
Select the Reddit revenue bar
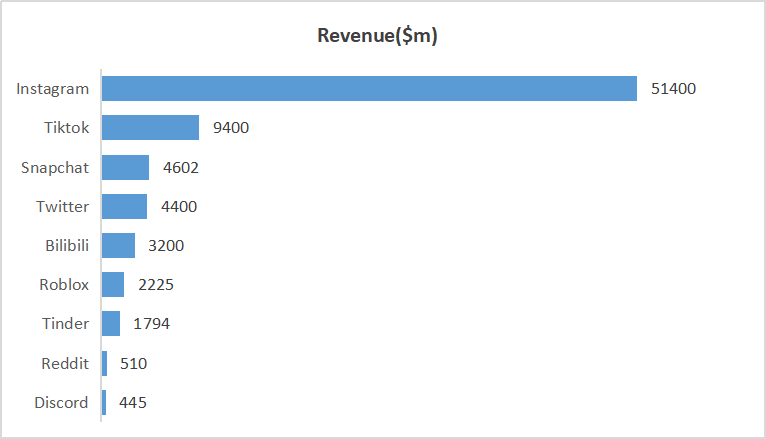coord(105,363)
